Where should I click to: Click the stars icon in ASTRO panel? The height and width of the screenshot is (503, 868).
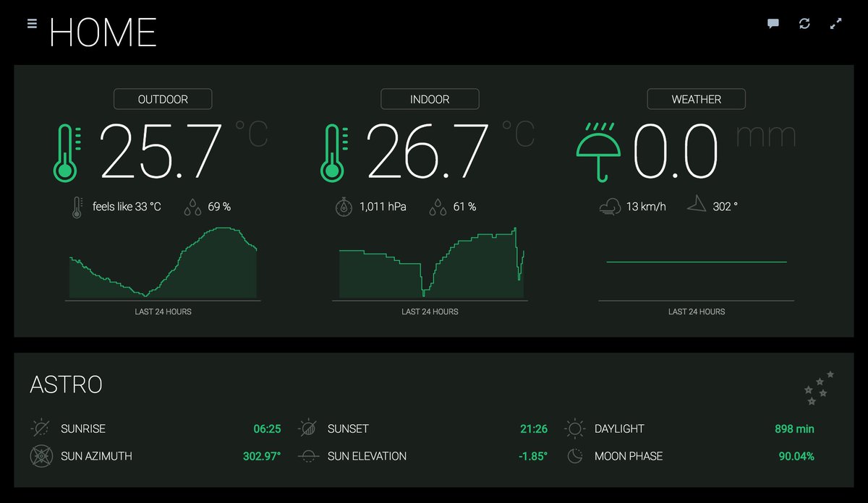[820, 388]
